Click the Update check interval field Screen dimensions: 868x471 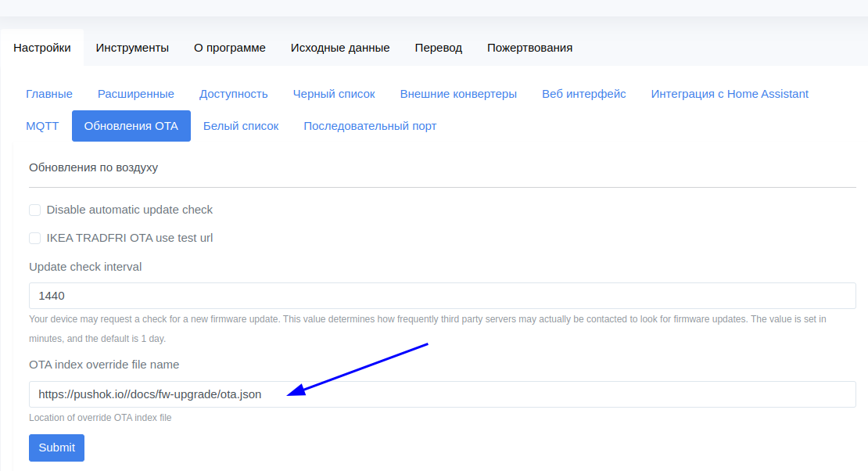[443, 296]
